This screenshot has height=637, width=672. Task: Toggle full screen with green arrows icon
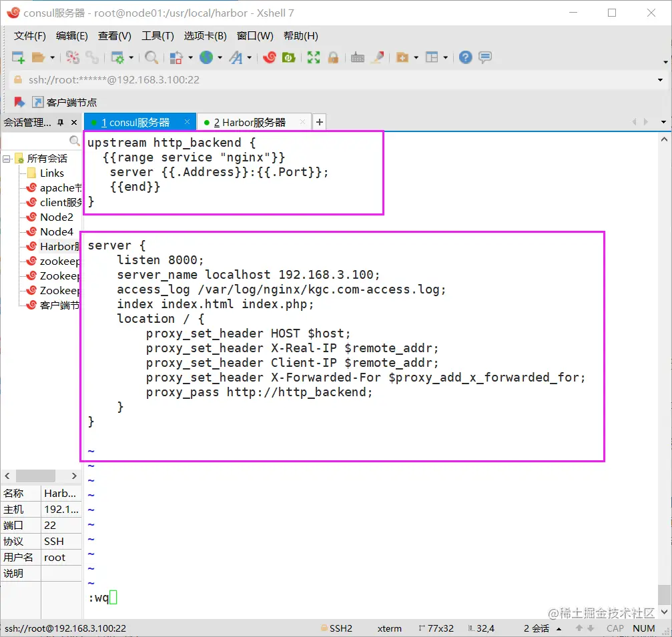click(314, 57)
